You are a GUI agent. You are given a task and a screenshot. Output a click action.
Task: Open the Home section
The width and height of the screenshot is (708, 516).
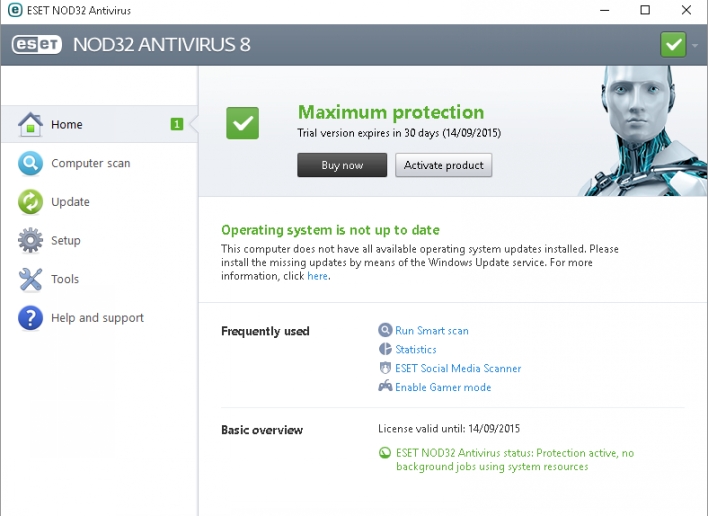click(99, 124)
